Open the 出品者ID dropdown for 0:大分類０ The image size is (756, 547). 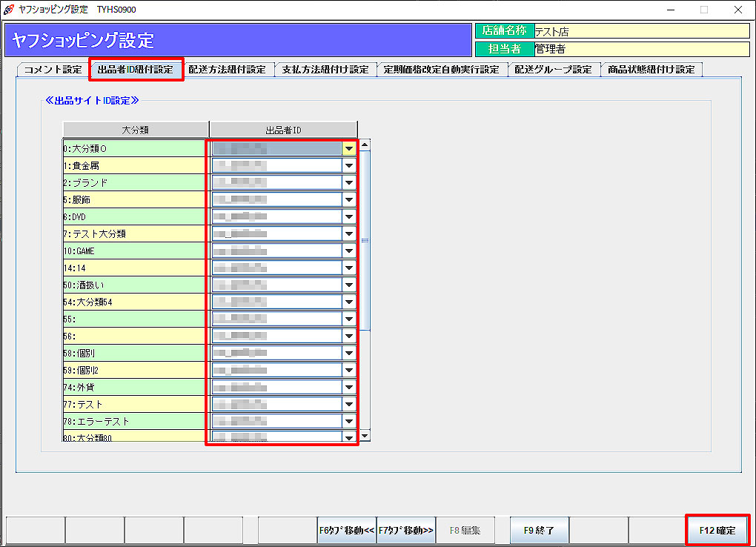[348, 148]
